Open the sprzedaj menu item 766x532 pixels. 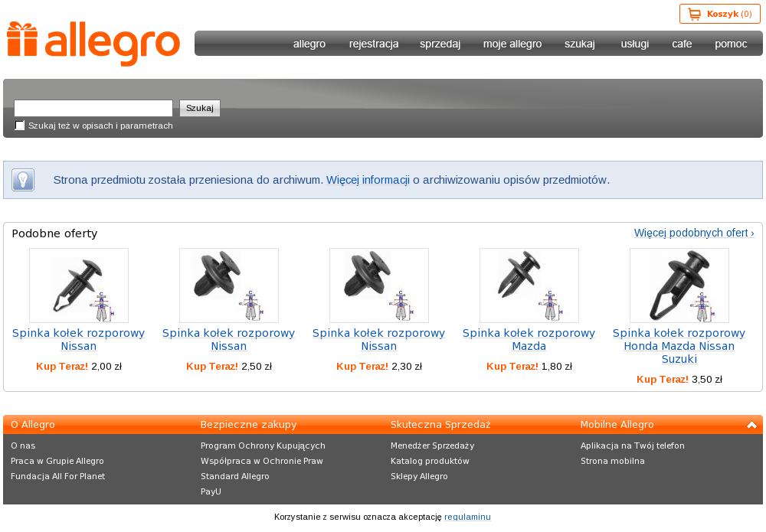point(440,44)
